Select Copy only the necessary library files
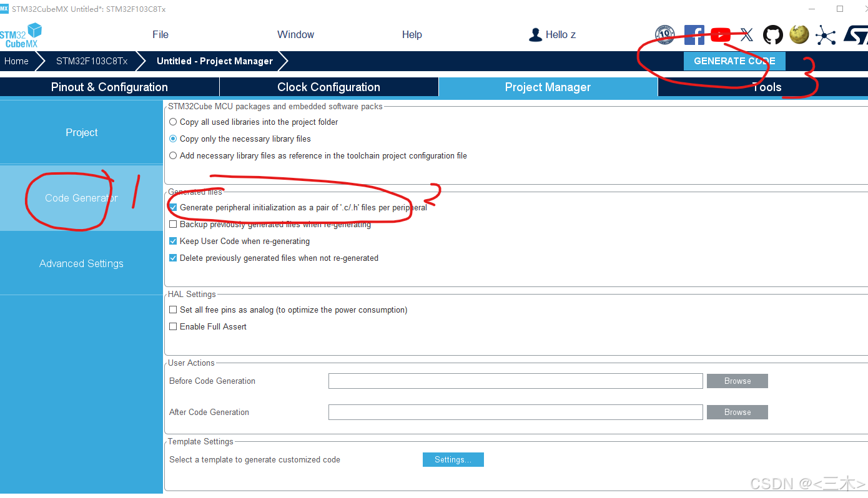This screenshot has width=868, height=498. tap(173, 139)
